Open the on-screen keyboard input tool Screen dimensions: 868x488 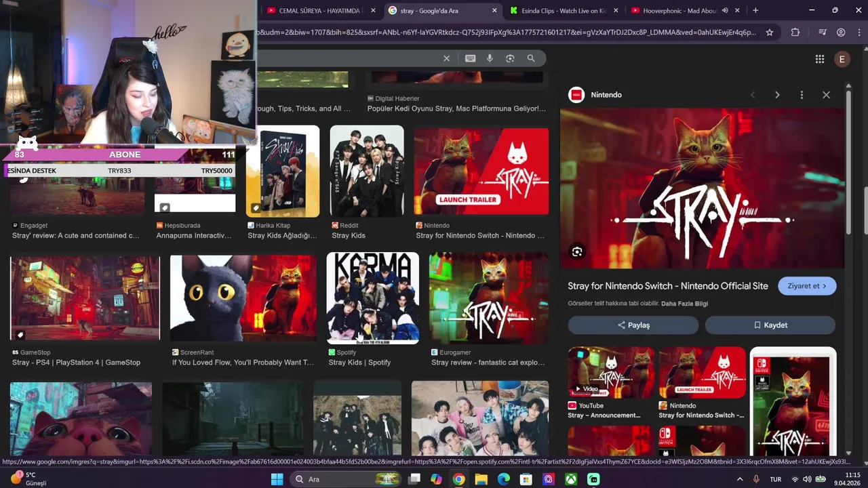pyautogui.click(x=470, y=58)
